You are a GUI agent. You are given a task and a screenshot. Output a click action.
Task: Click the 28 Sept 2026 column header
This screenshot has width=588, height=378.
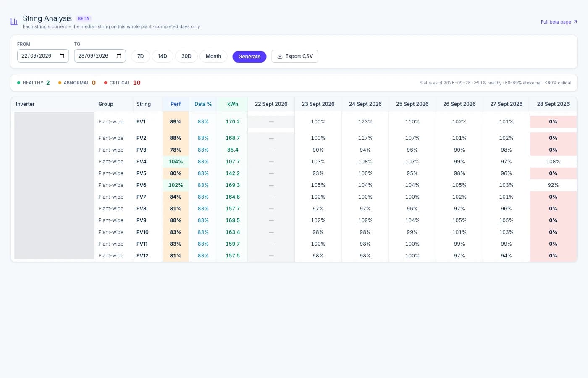pyautogui.click(x=553, y=104)
